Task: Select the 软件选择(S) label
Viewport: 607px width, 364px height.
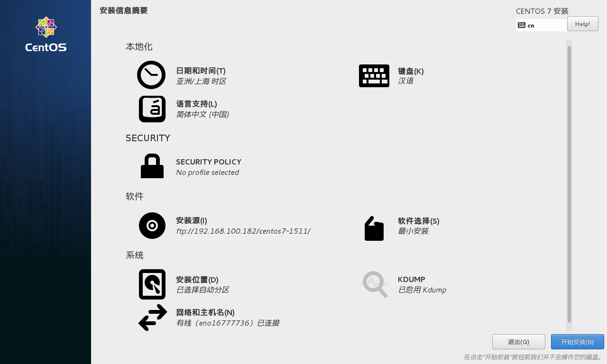Action: click(419, 221)
